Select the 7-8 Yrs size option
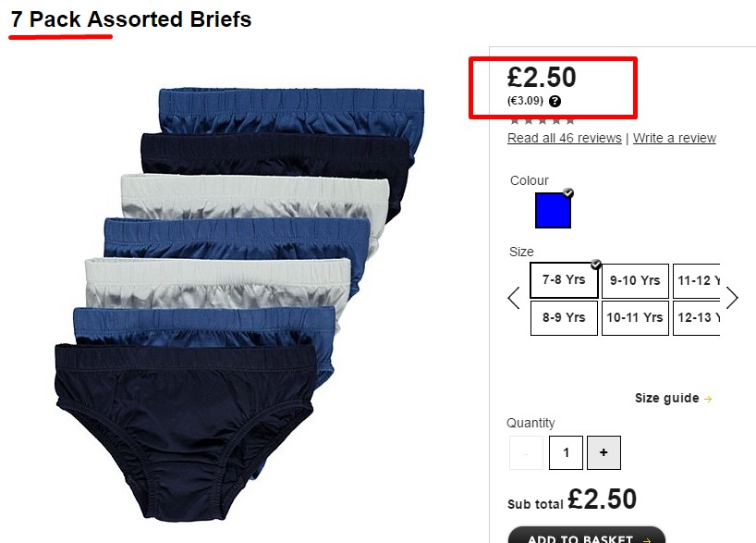The image size is (756, 543). (564, 280)
